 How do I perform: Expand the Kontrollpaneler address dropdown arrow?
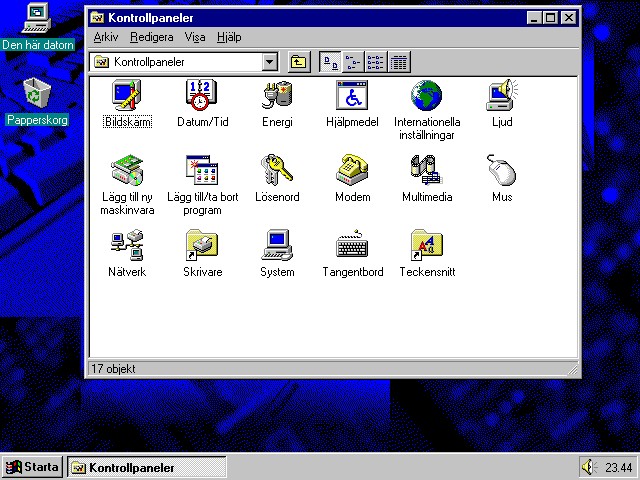(269, 62)
